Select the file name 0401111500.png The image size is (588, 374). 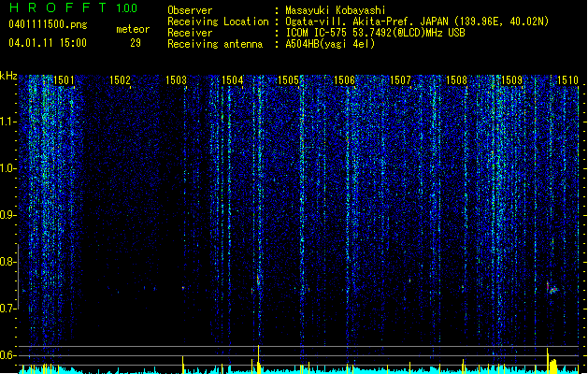(48, 24)
